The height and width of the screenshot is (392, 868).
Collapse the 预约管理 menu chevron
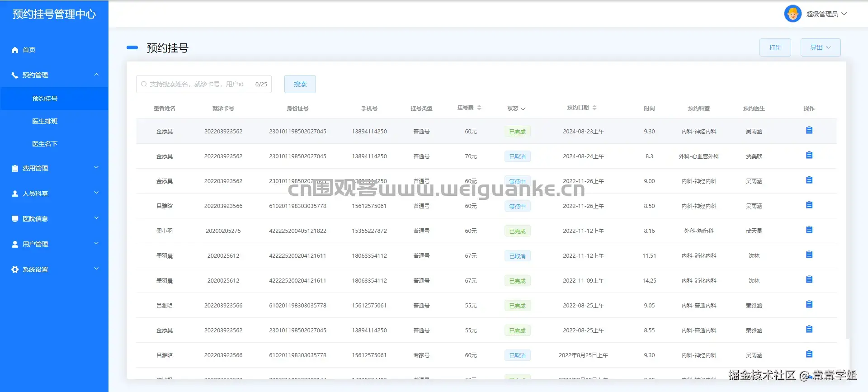coord(96,75)
